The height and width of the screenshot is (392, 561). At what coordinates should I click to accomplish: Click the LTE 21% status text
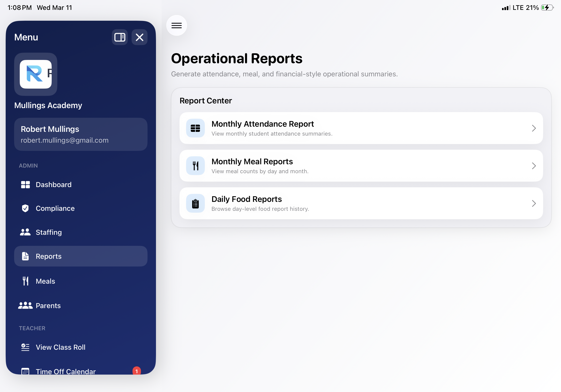tap(526, 8)
